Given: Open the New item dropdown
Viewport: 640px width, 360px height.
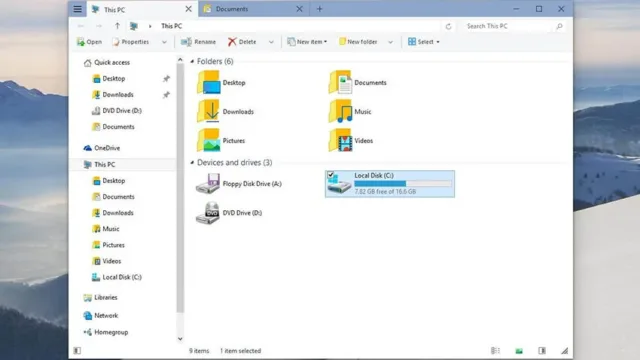Looking at the screenshot, I should point(307,42).
